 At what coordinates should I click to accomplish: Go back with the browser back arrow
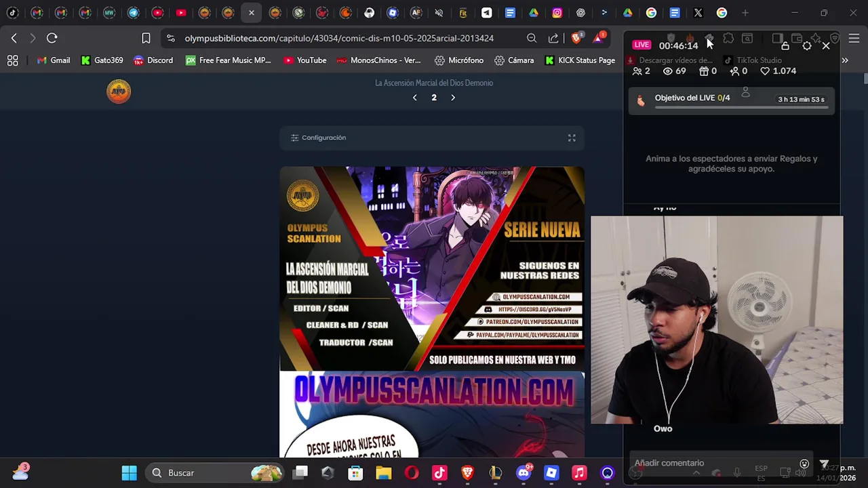tap(14, 38)
